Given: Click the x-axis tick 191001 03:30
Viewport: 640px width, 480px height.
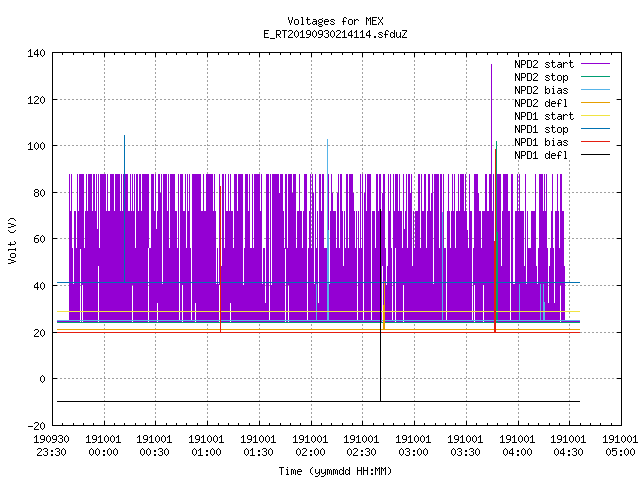Looking at the screenshot, I should coord(465,446).
